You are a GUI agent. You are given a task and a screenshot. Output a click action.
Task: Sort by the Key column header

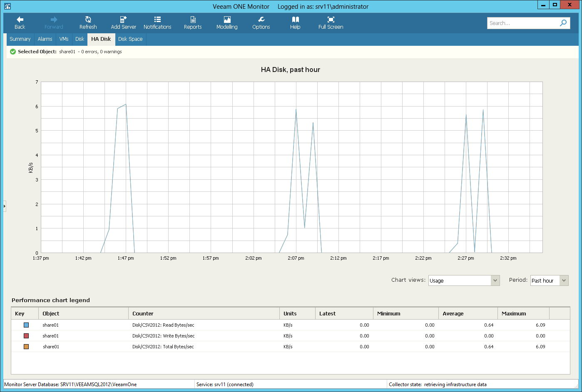(x=25, y=313)
